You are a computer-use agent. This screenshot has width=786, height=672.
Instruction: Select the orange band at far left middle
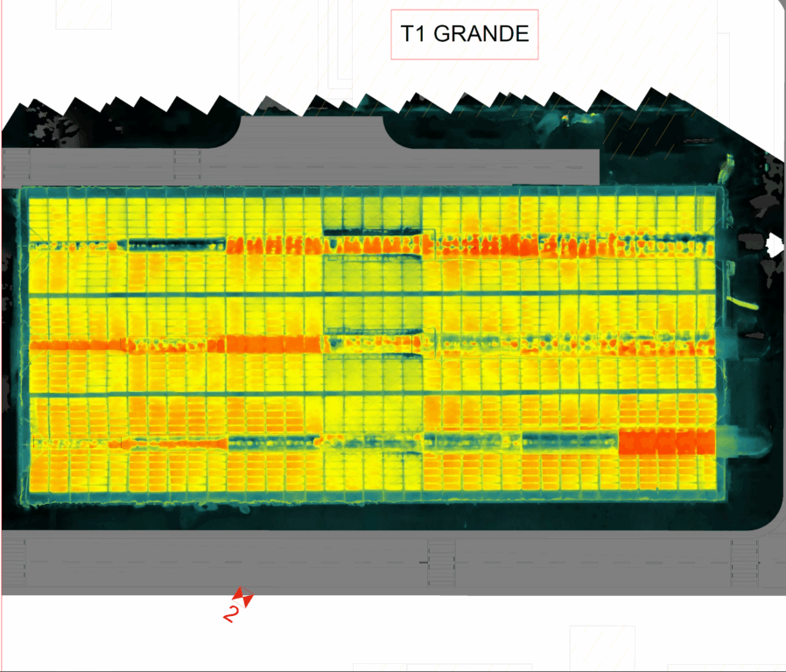[x=79, y=346]
